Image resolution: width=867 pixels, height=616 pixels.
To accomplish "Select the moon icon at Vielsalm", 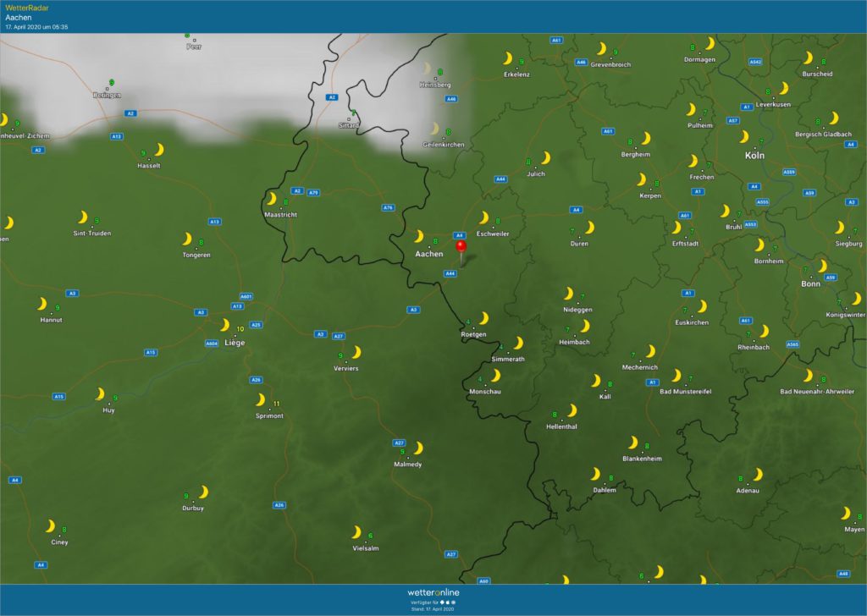I will point(356,532).
